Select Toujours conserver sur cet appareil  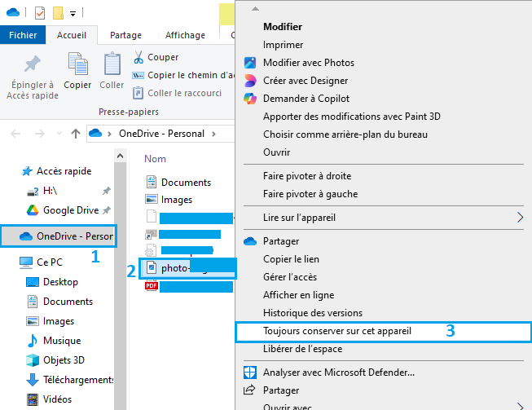337,331
